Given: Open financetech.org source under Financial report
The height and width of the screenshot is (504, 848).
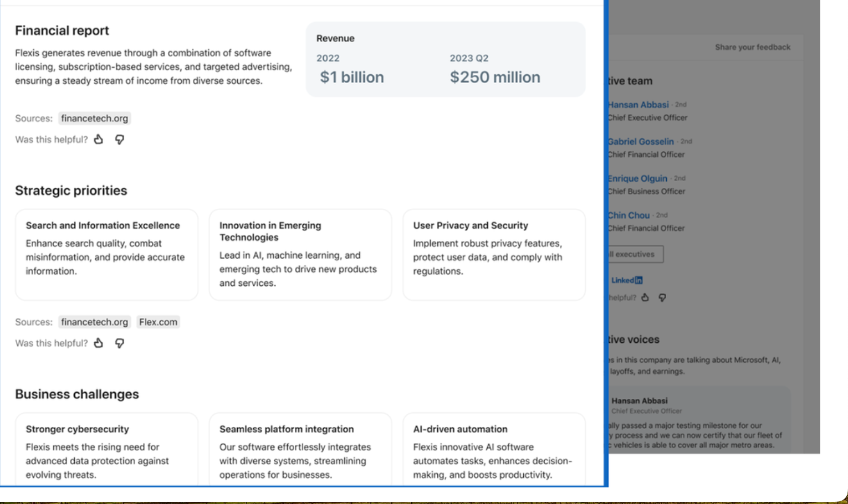Looking at the screenshot, I should click(94, 118).
